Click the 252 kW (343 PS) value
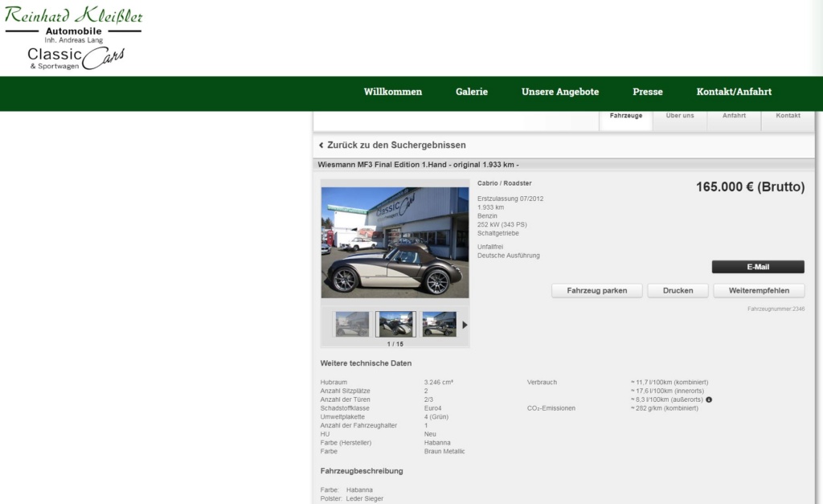 [502, 225]
